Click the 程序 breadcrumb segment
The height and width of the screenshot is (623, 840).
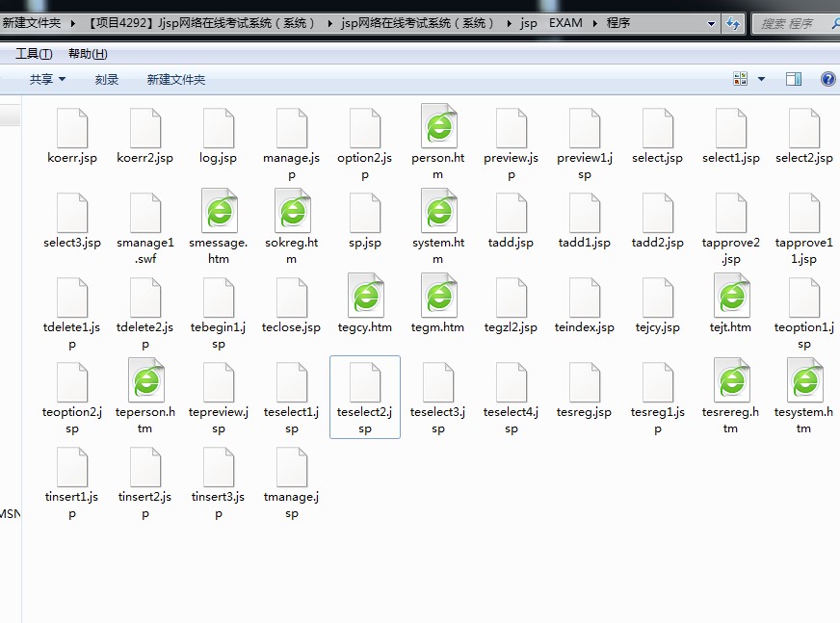(x=618, y=23)
